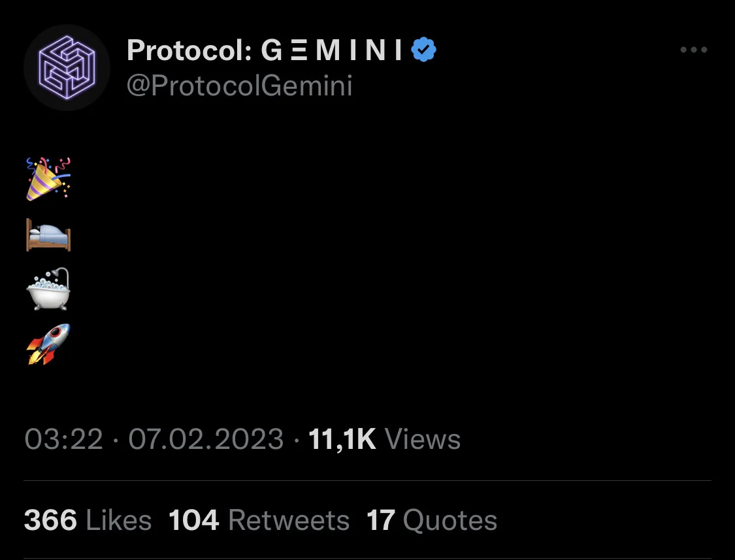735x560 pixels.
Task: Click the sleeping bed emoji
Action: (48, 235)
